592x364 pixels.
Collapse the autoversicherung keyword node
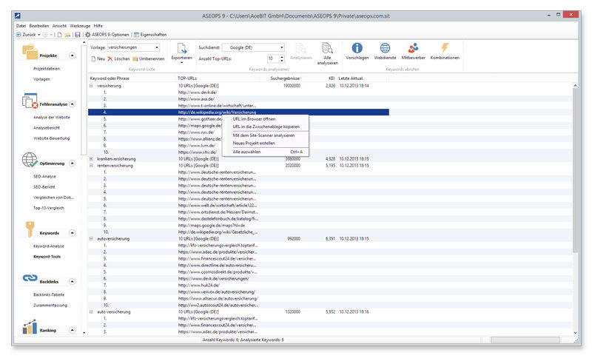click(91, 239)
